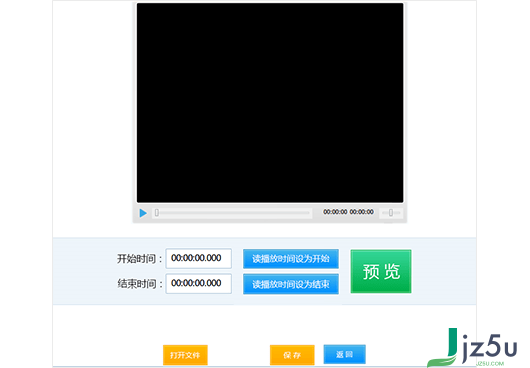Click the far right end of the seek bar
530x368 pixels.
[309, 213]
